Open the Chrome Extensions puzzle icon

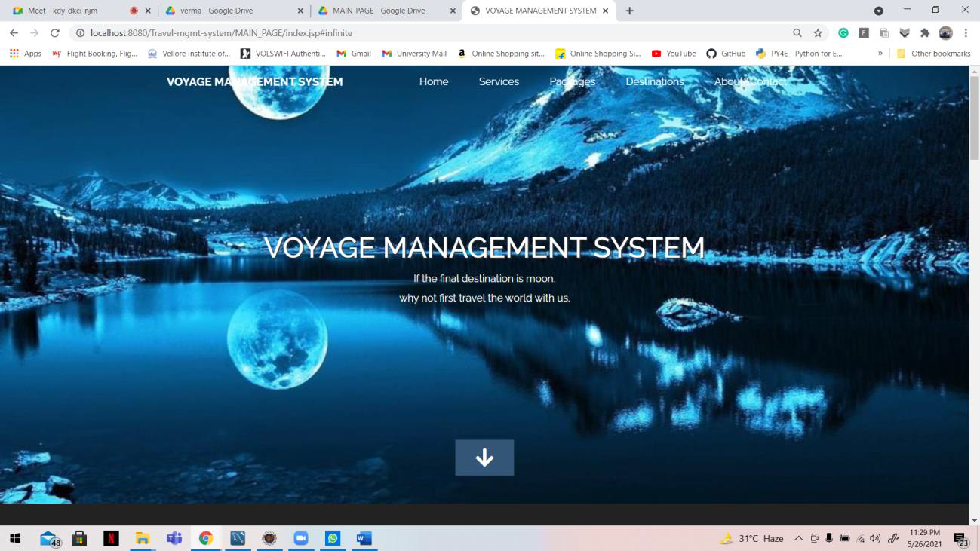[x=925, y=33]
